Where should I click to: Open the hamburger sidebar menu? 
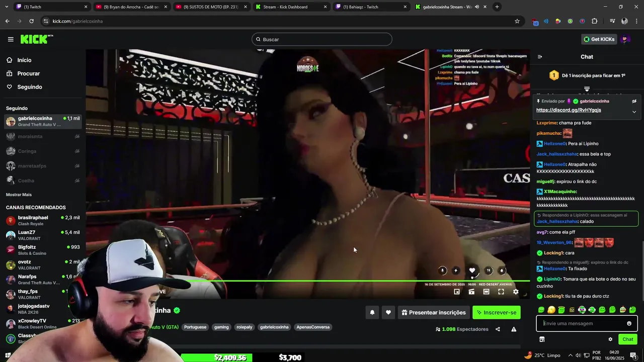tap(11, 39)
